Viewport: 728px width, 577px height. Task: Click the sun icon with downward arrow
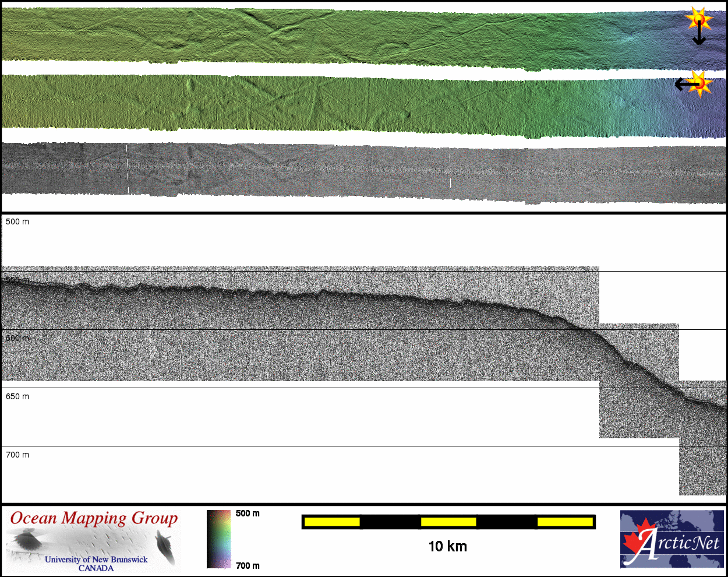tap(698, 23)
